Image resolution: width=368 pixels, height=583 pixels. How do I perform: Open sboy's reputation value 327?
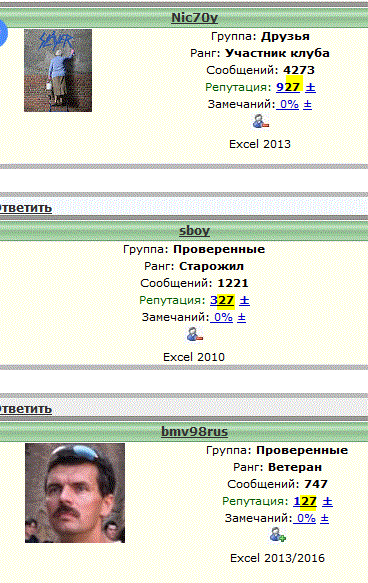pos(222,300)
